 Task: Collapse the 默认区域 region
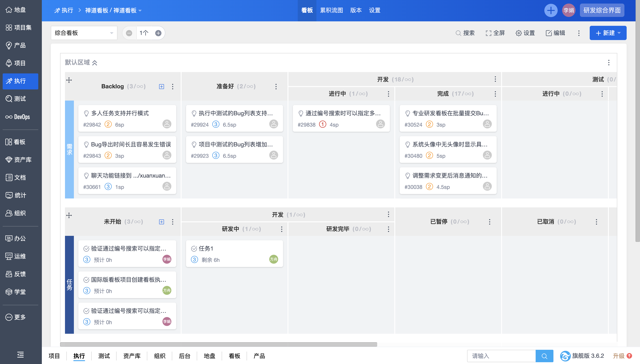coord(95,63)
